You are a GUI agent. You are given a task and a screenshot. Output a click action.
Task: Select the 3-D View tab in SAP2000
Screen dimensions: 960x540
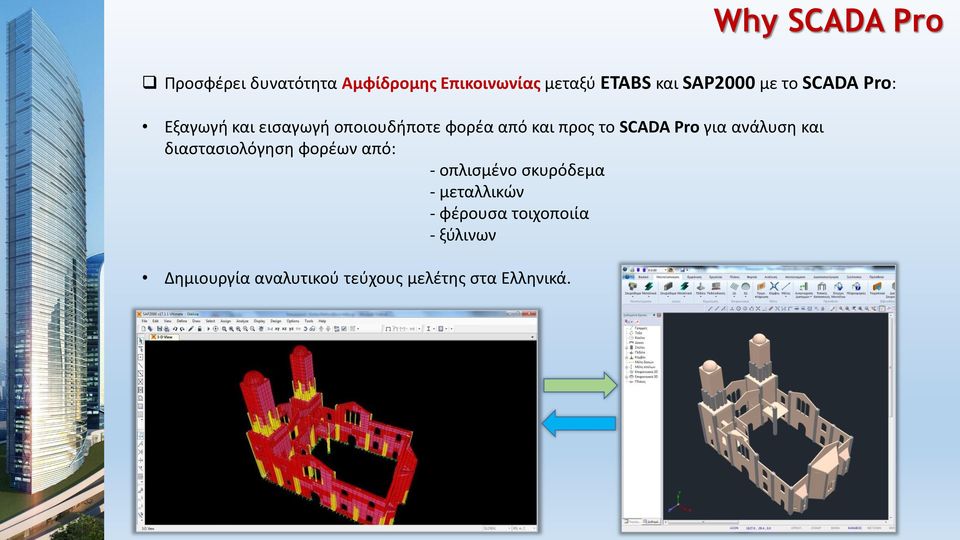coord(165,337)
